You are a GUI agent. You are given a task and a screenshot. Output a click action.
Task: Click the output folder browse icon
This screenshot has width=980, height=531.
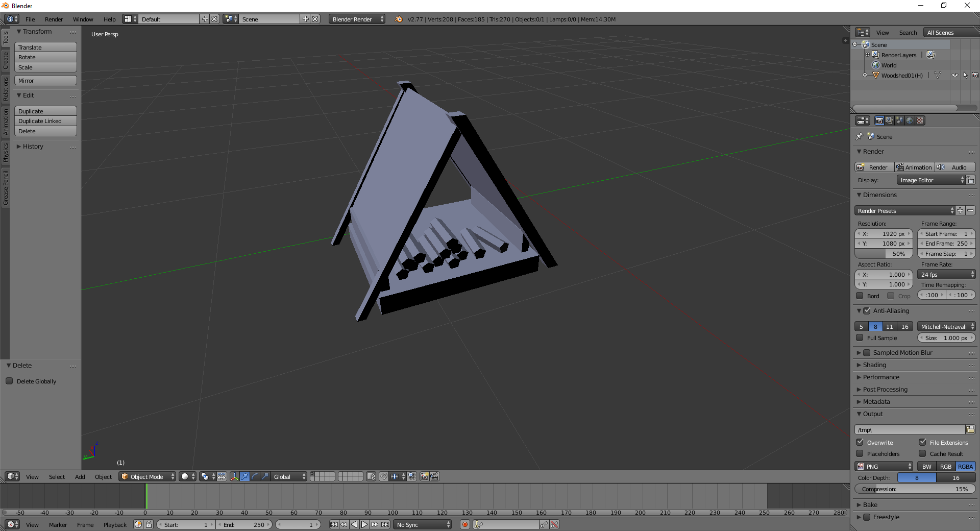[970, 429]
